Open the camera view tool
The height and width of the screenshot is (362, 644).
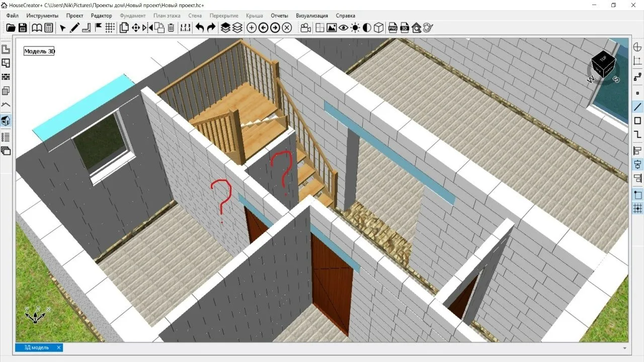coord(305,28)
